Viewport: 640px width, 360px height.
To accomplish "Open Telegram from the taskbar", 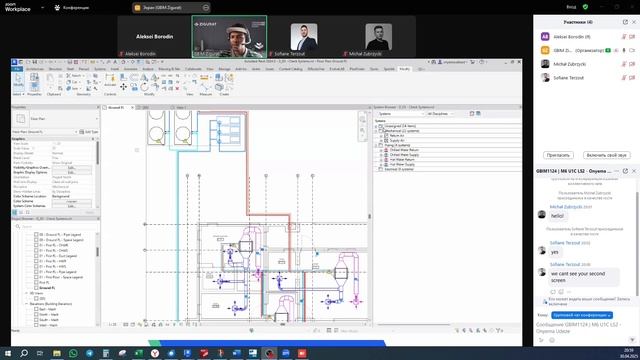I will coord(89,353).
